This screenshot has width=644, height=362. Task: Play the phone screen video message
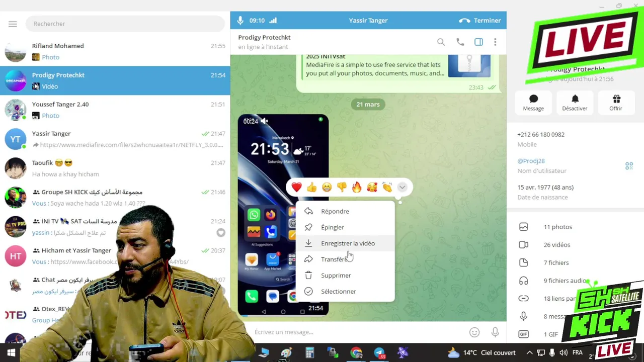[283, 215]
